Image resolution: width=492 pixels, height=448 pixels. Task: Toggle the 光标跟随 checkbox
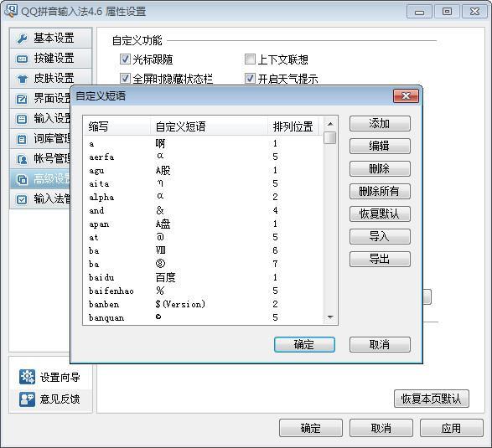pos(125,59)
